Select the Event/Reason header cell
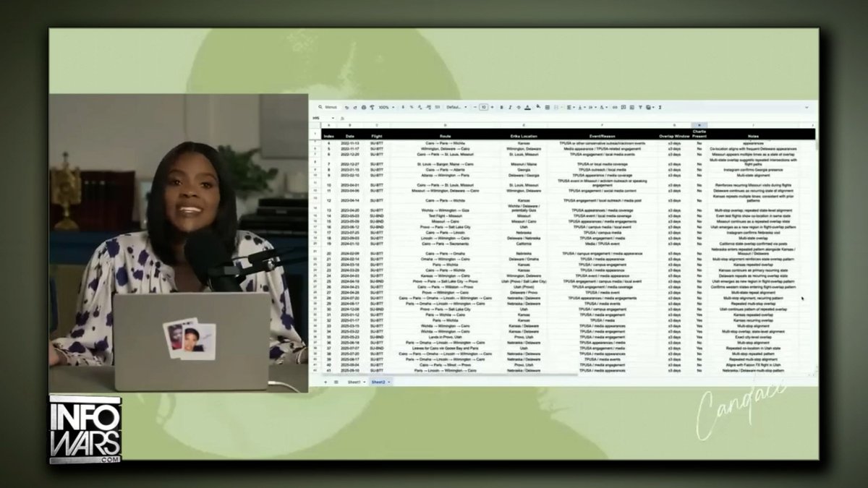 click(x=601, y=135)
